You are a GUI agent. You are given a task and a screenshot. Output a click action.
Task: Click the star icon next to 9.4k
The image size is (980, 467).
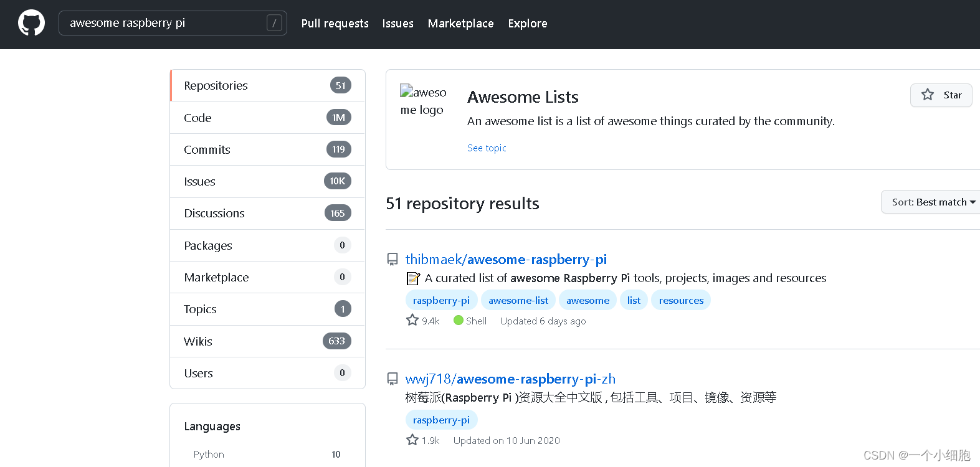(412, 320)
